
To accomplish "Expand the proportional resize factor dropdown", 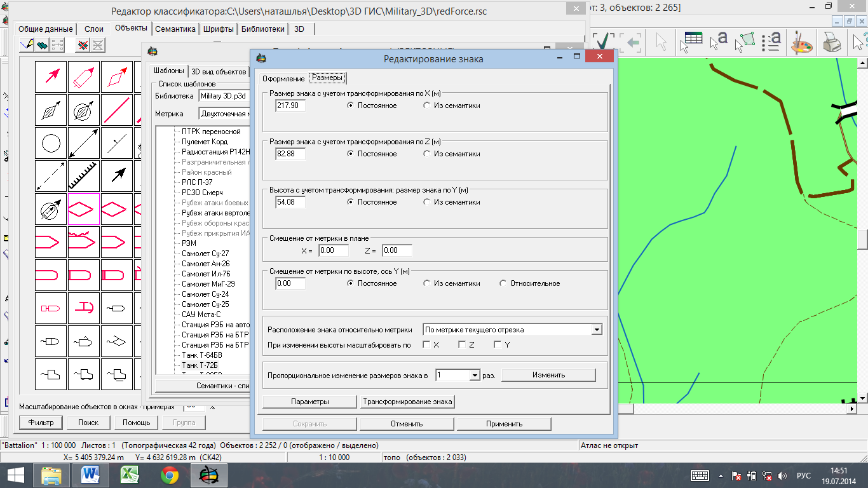I will [x=474, y=376].
